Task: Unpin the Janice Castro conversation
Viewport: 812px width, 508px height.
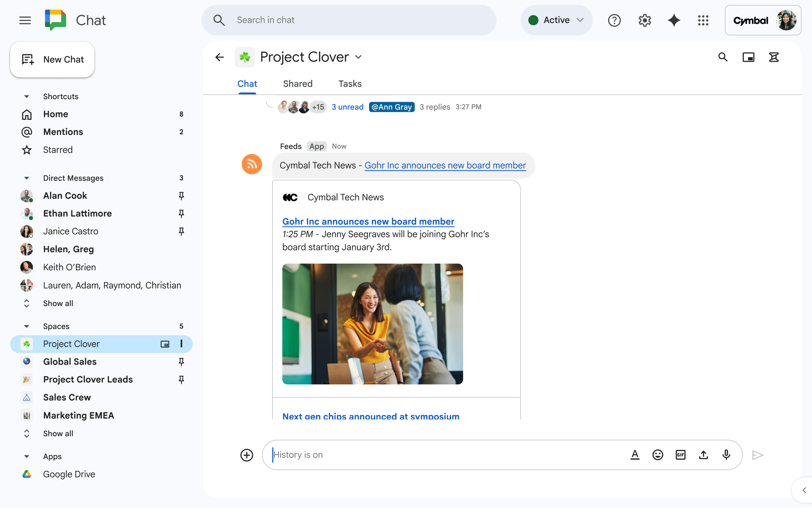Action: click(x=181, y=231)
